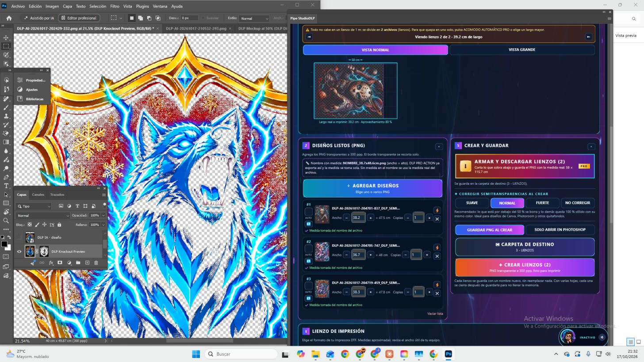Select the Clone Stamp tool

point(6,116)
